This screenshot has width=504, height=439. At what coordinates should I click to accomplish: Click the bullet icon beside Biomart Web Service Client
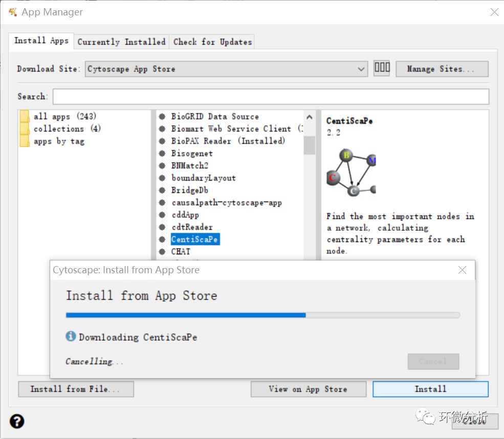coord(162,128)
